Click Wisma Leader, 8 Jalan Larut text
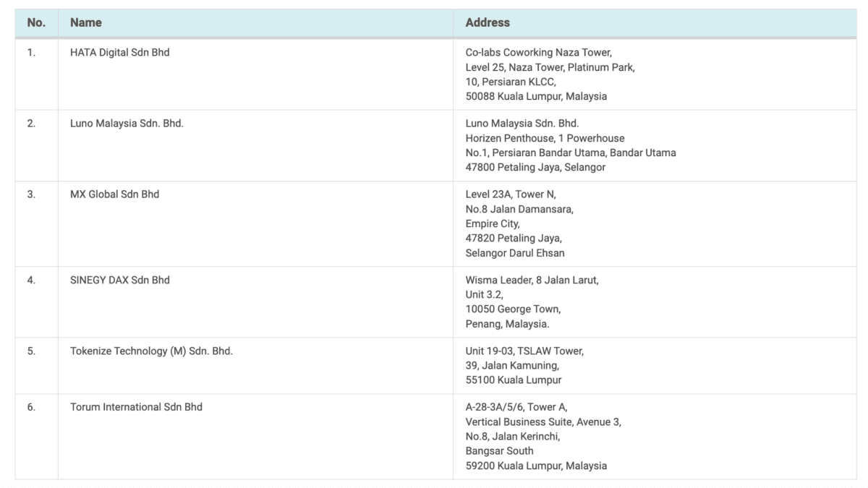This screenshot has width=868, height=488. [x=532, y=280]
